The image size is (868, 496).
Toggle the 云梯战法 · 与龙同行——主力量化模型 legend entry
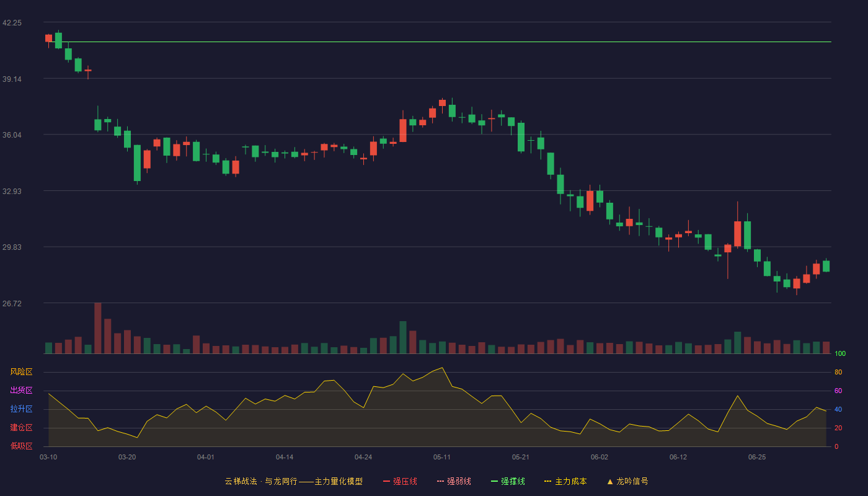pos(293,481)
